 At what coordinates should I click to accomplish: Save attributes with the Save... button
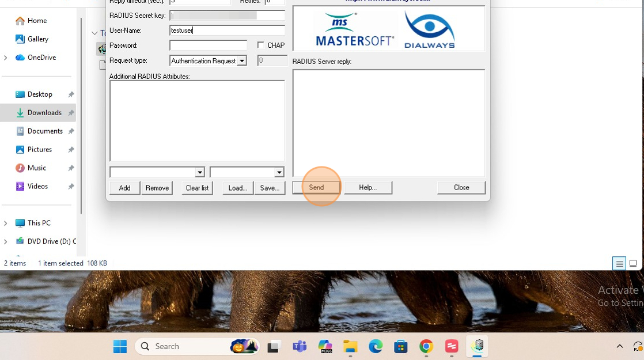pos(270,188)
